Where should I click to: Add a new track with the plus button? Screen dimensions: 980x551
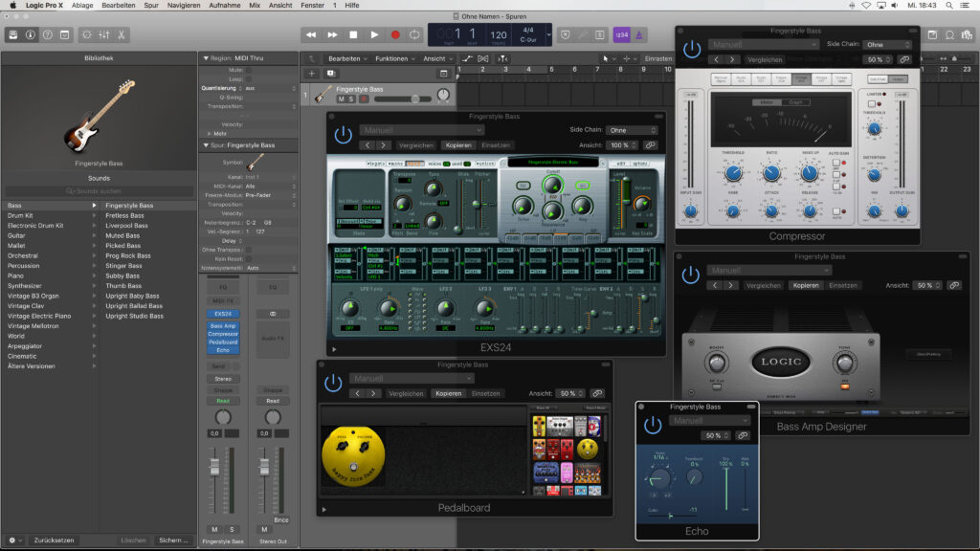(312, 73)
